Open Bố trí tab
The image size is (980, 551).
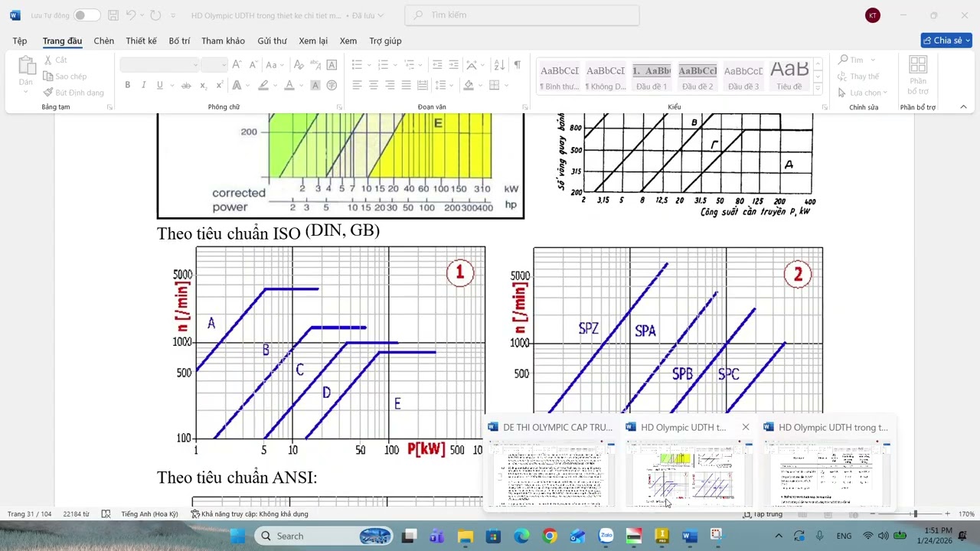[179, 41]
